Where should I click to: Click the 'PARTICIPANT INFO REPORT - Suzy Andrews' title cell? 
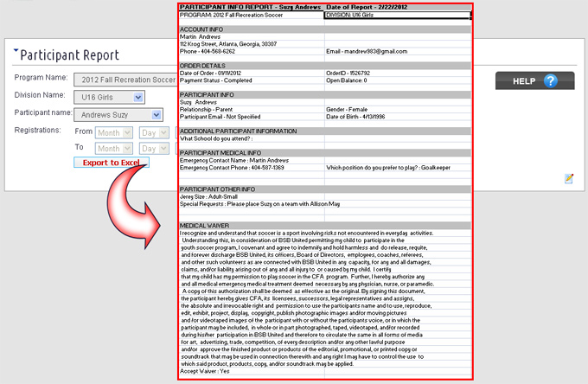(252, 7)
